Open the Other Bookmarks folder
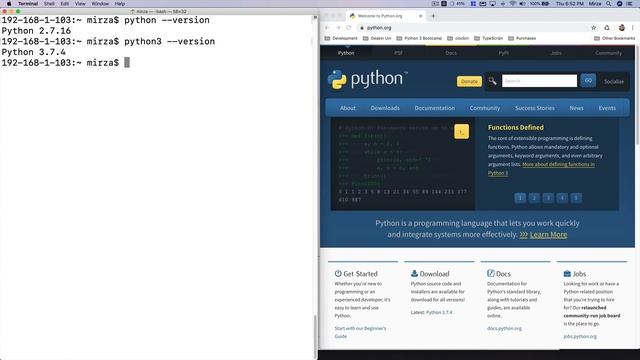 point(615,38)
